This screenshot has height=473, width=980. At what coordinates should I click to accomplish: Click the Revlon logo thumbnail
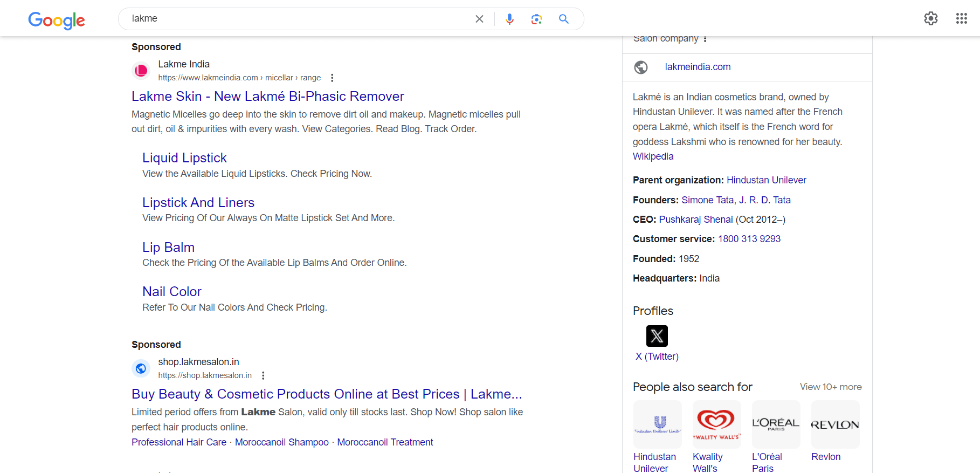(x=836, y=424)
